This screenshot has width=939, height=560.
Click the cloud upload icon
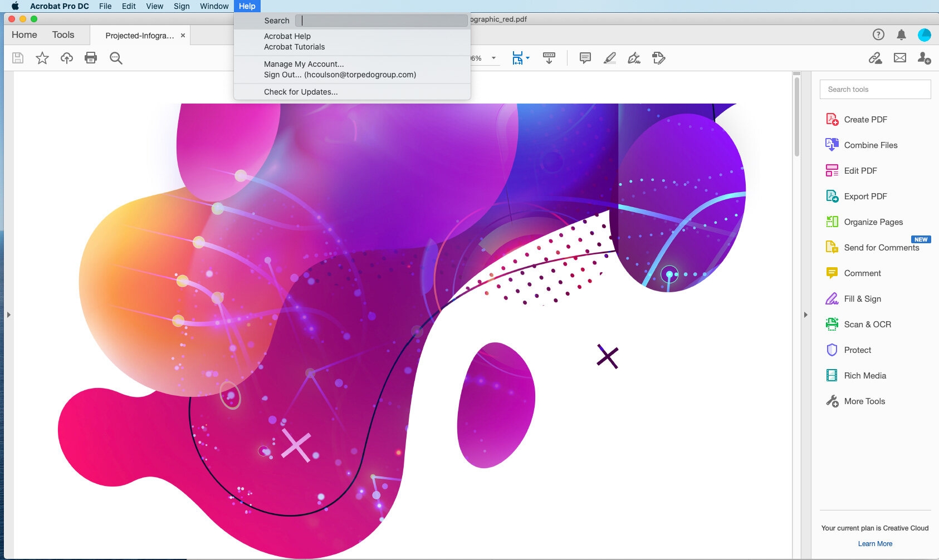click(x=67, y=58)
